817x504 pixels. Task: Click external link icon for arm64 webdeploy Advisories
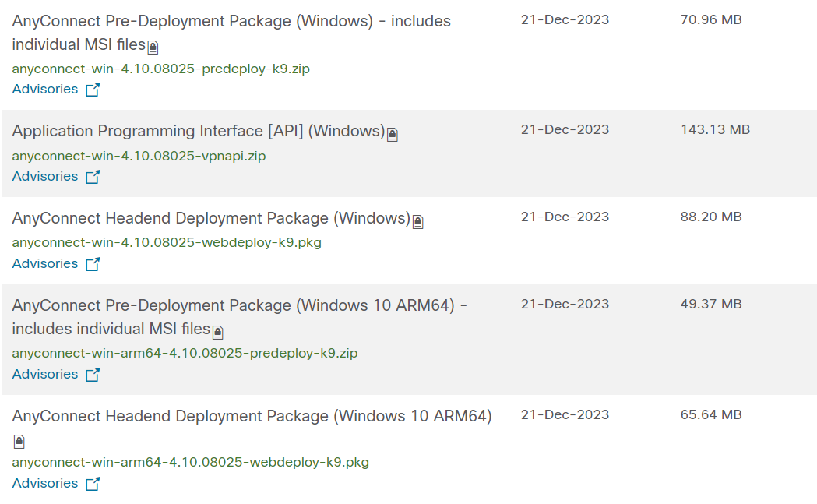pyautogui.click(x=93, y=484)
